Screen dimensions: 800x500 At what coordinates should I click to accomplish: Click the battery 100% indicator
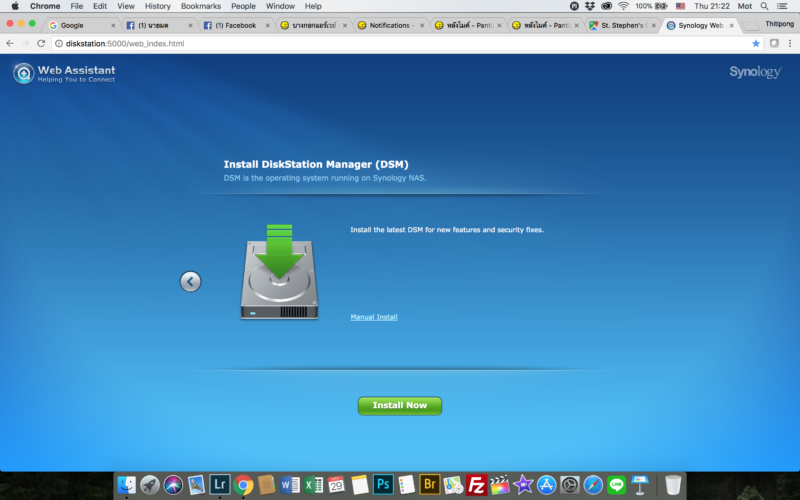(652, 6)
